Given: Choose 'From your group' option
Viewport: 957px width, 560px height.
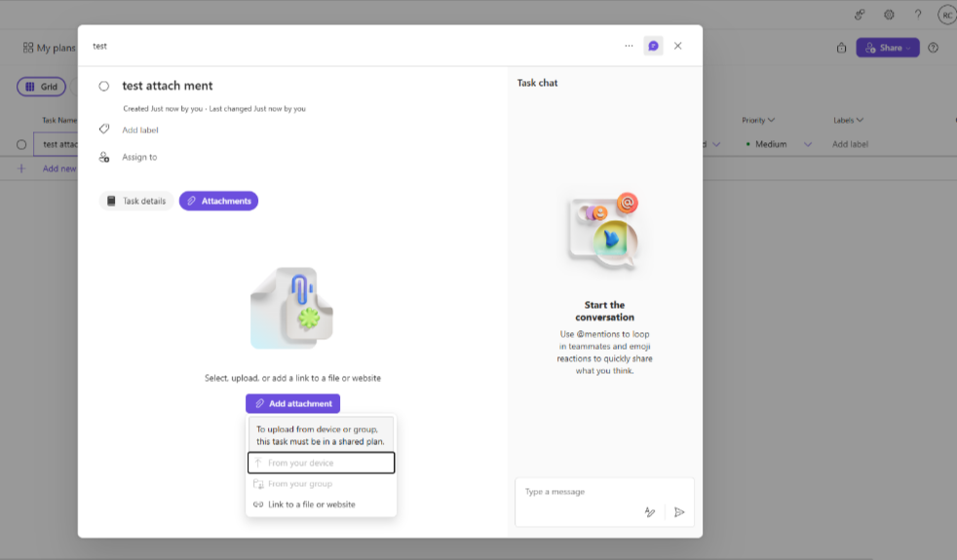Looking at the screenshot, I should point(321,484).
